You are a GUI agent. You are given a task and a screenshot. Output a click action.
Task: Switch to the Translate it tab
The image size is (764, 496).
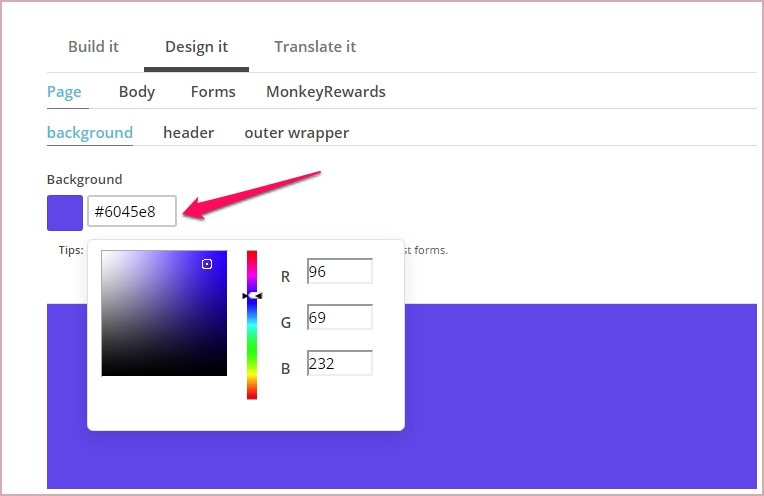(315, 47)
